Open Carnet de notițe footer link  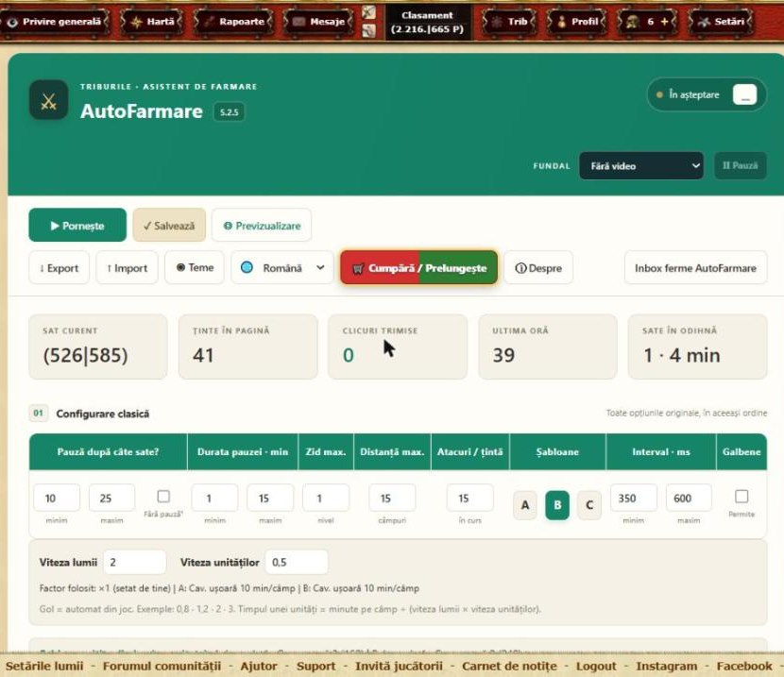pos(509,666)
